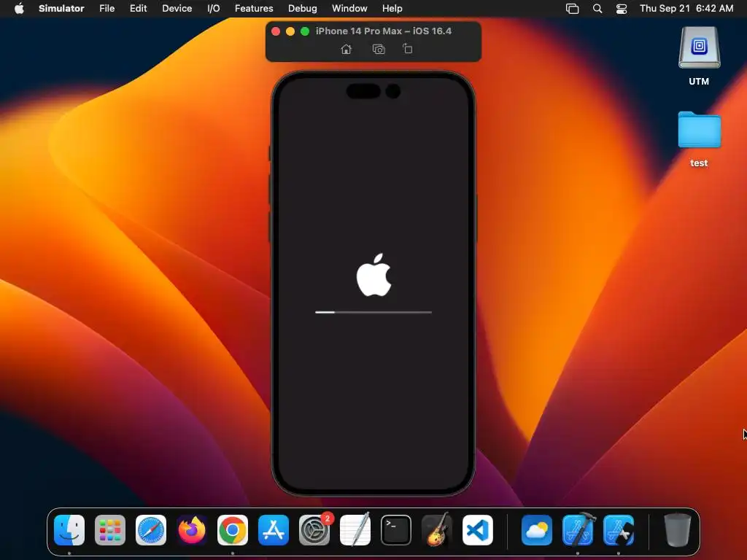The height and width of the screenshot is (560, 747).
Task: Open Terminal from the Dock
Action: [396, 530]
